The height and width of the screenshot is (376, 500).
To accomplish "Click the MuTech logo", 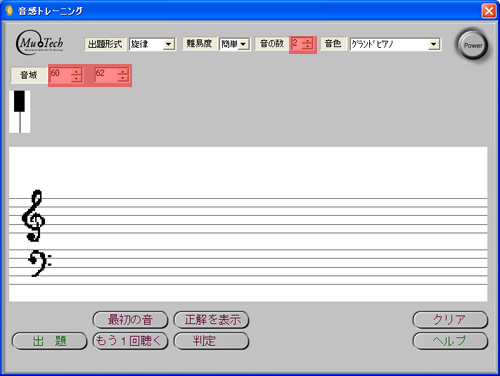I will pyautogui.click(x=40, y=43).
